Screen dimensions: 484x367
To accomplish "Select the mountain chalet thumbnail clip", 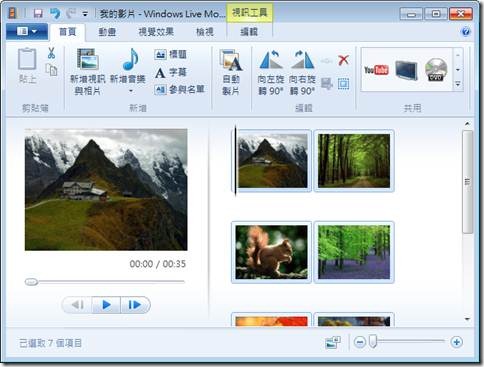I will coord(273,161).
